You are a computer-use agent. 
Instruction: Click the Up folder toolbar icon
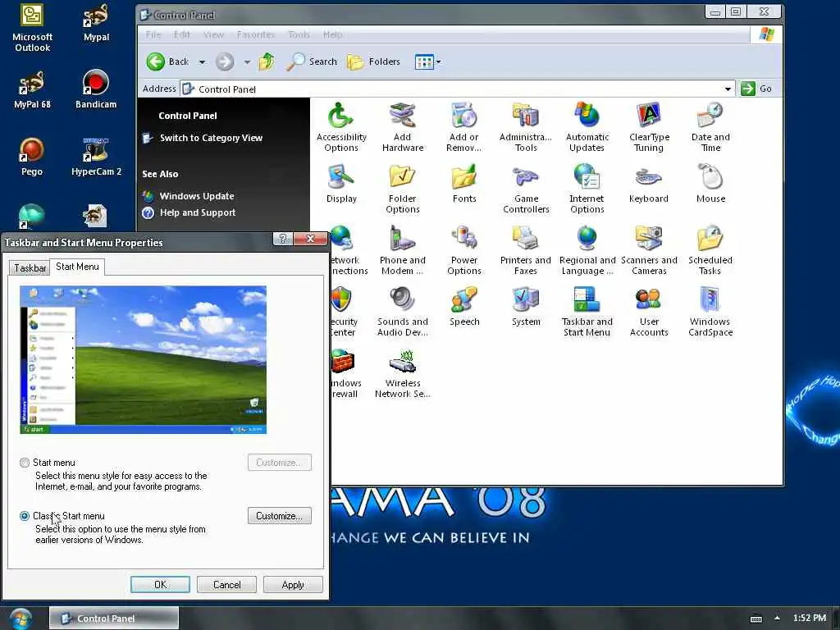(x=267, y=62)
